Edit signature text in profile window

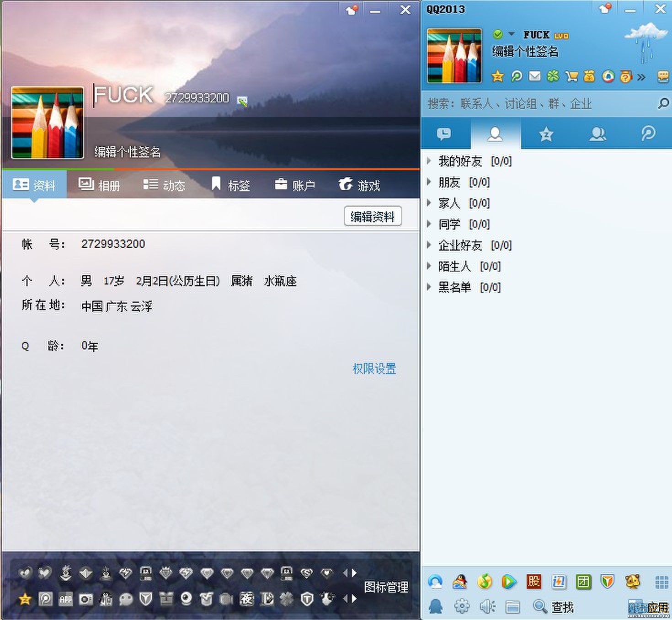128,152
